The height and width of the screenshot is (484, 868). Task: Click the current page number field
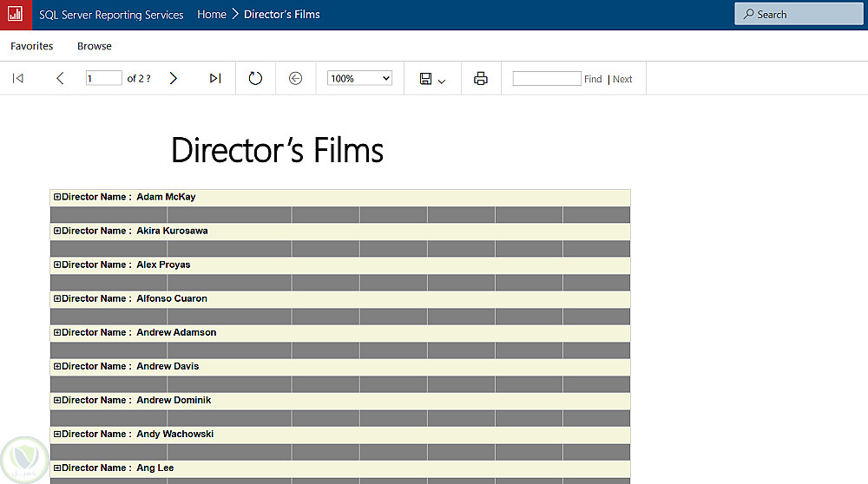(x=104, y=79)
